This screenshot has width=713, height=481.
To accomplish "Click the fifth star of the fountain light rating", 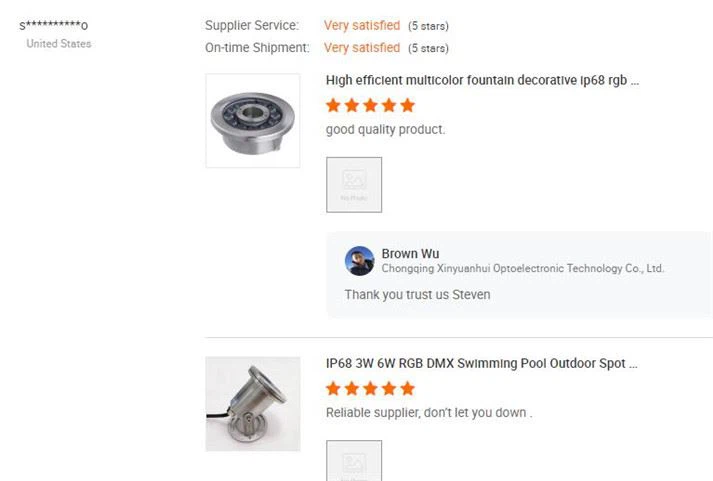I will point(408,105).
